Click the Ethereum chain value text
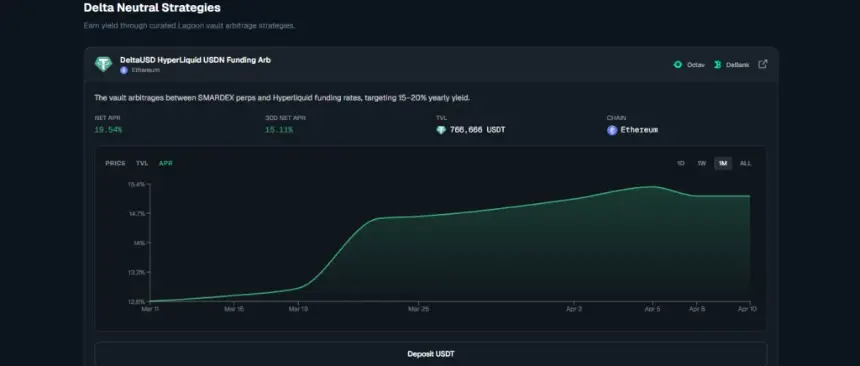 click(639, 130)
